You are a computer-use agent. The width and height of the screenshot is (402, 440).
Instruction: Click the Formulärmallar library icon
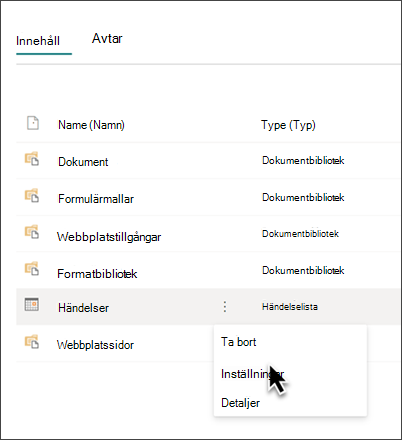point(32,196)
